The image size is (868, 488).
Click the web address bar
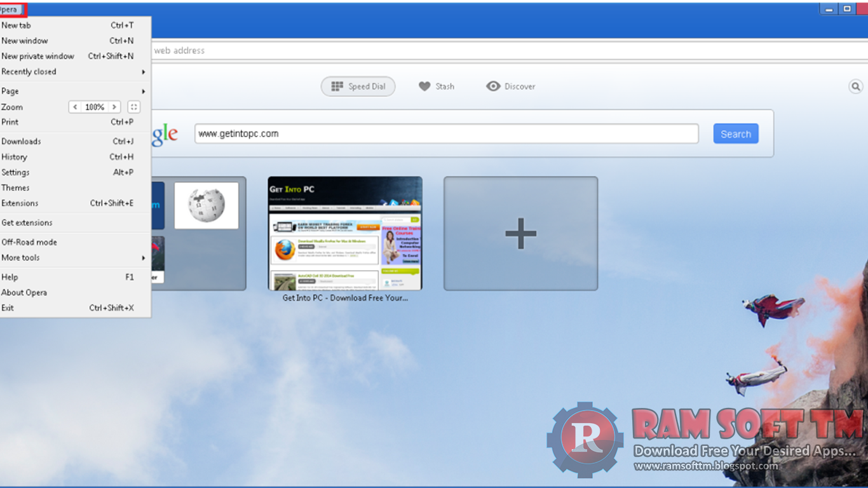click(x=508, y=51)
